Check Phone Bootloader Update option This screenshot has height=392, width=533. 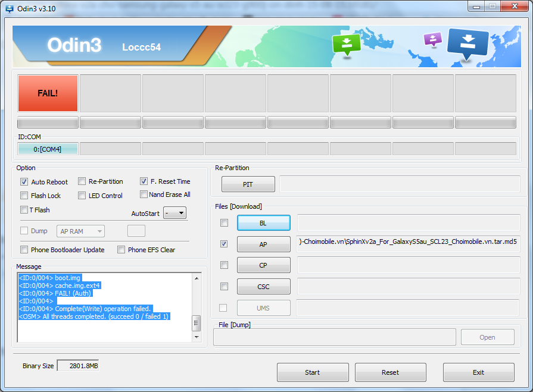(x=24, y=250)
